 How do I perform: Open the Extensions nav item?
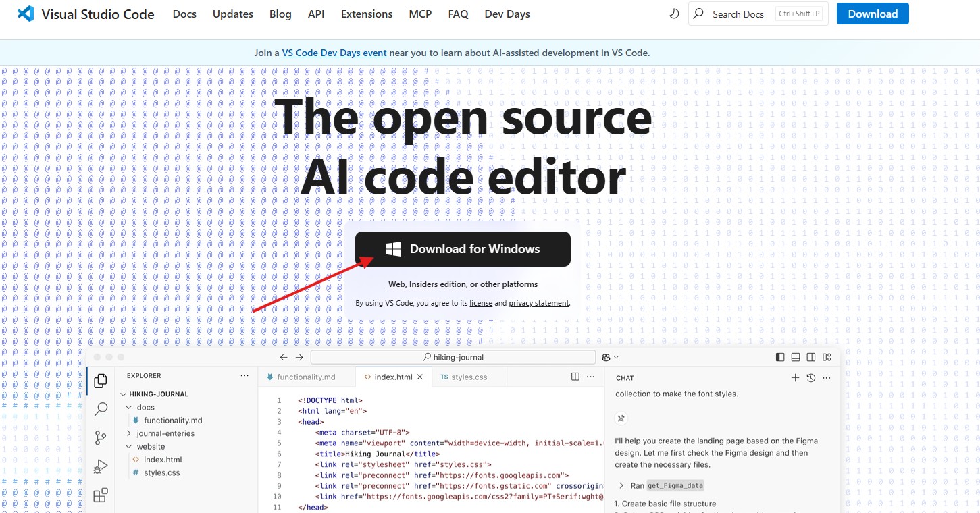[x=367, y=13]
